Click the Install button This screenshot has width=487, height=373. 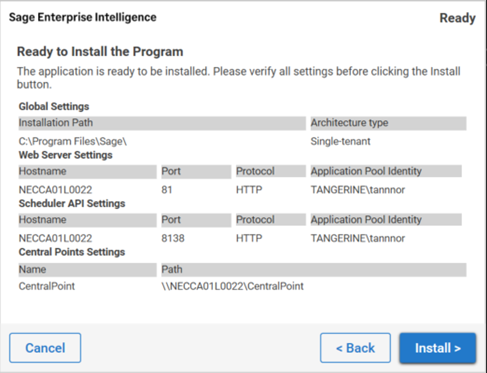click(438, 348)
